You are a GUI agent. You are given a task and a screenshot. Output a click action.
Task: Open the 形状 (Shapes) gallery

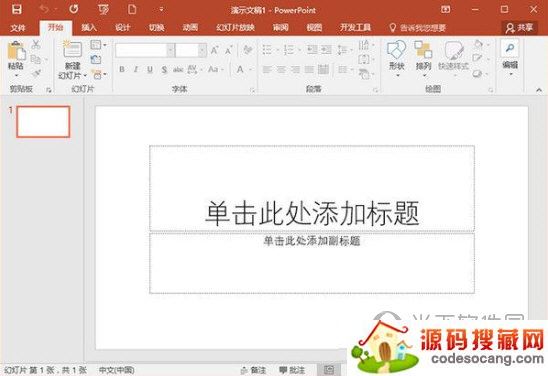[x=396, y=58]
